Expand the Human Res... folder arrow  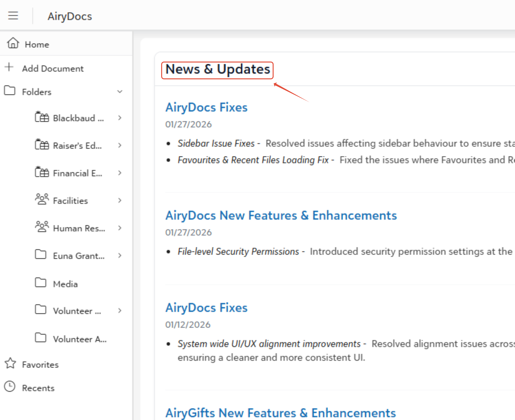[x=120, y=228]
